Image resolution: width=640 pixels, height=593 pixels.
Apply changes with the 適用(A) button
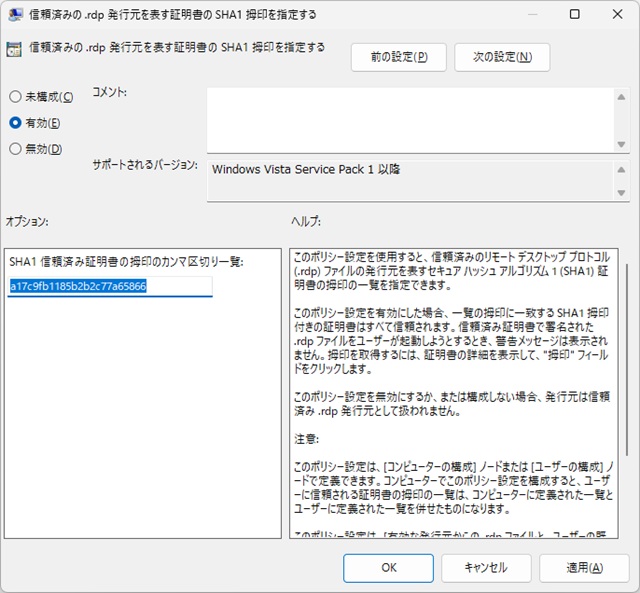(584, 567)
